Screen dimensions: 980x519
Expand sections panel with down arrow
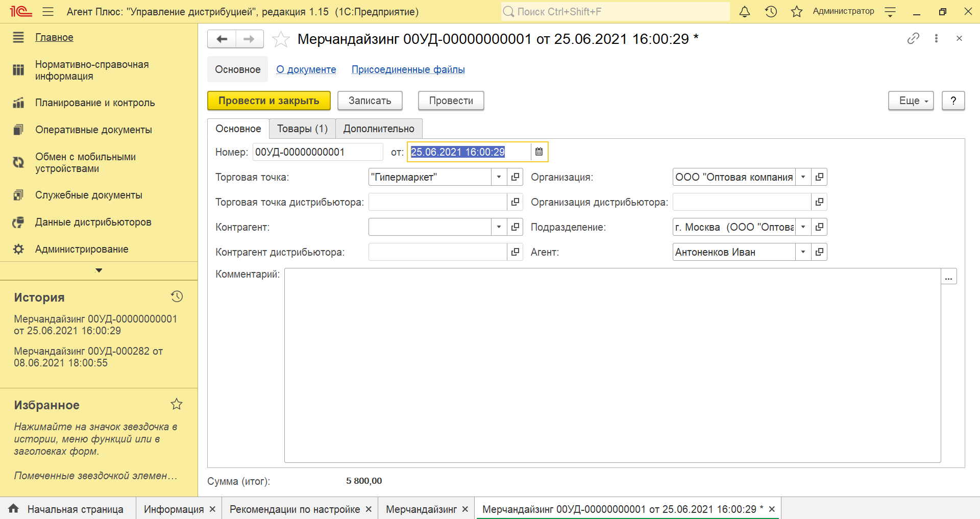(x=99, y=270)
